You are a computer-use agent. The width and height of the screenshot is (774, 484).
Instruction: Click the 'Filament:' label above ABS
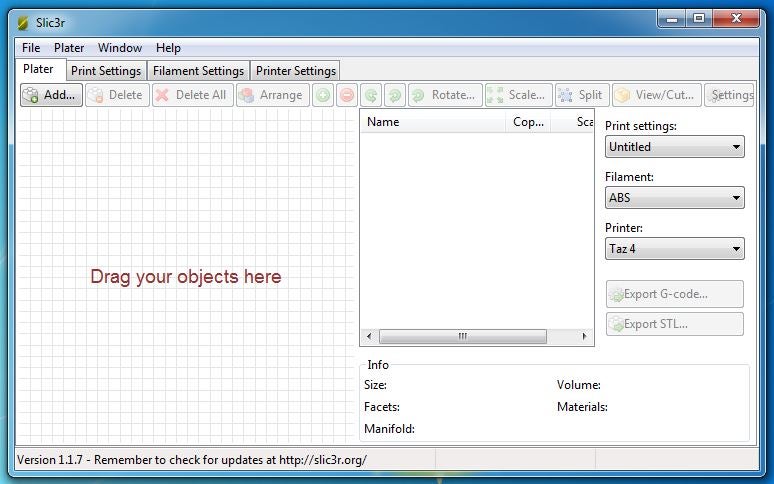tap(629, 177)
